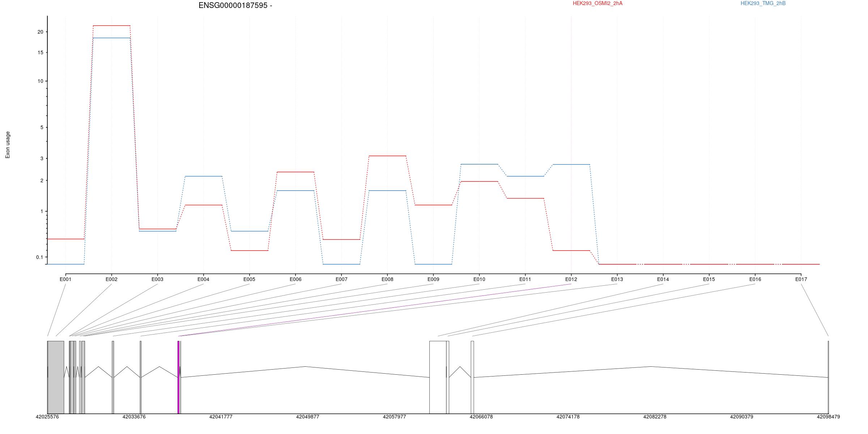Viewport: 868px width, 434px height.
Task: Click exon label E007
Action: coord(341,279)
